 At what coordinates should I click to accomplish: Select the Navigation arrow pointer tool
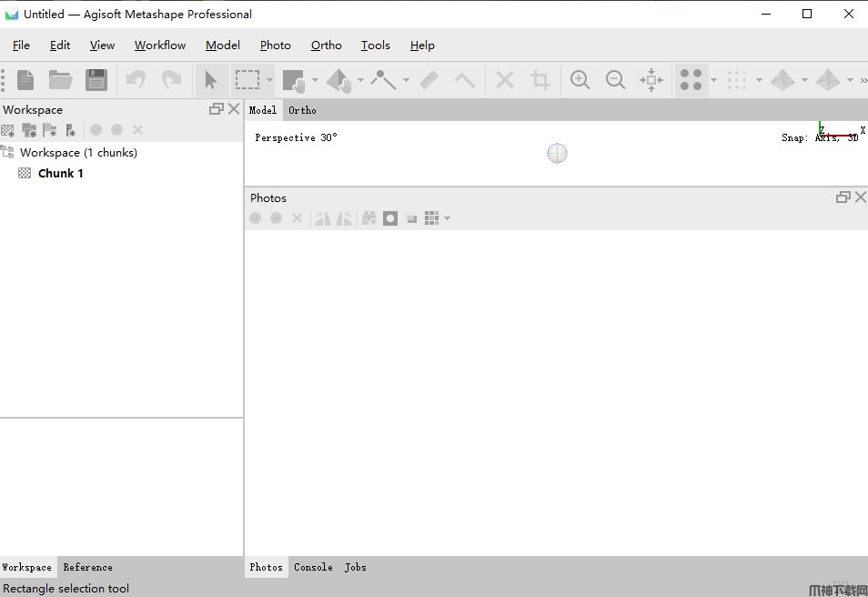(x=211, y=80)
